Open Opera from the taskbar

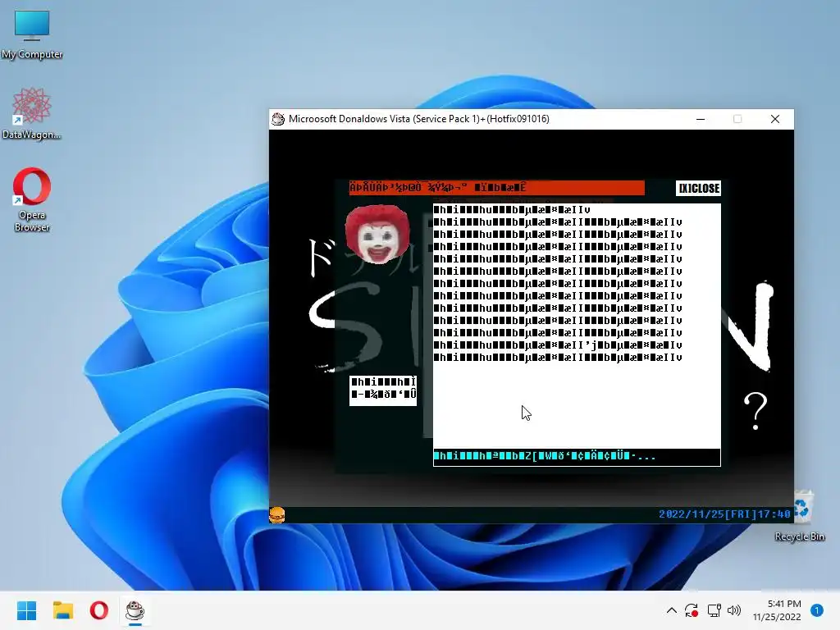(x=99, y=610)
